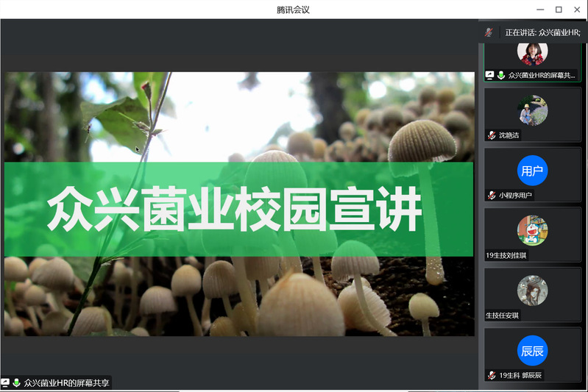Select the blue 辰辰 avatar
588x392 pixels.
[533, 351]
